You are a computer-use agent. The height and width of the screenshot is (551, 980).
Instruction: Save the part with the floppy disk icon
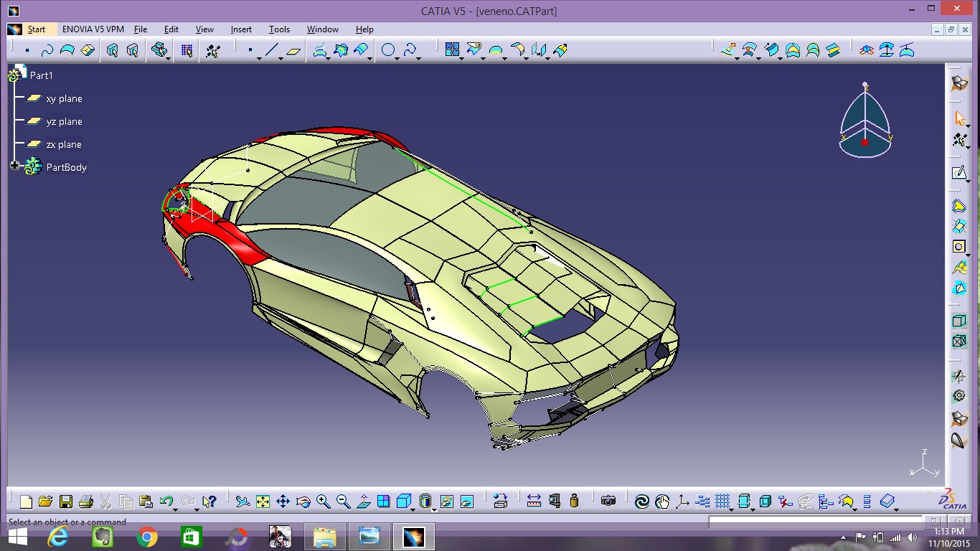click(x=65, y=501)
